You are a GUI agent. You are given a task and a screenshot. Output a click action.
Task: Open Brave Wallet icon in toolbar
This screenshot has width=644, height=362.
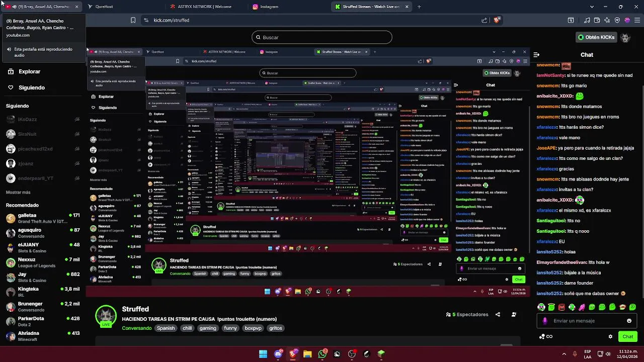pos(597,20)
